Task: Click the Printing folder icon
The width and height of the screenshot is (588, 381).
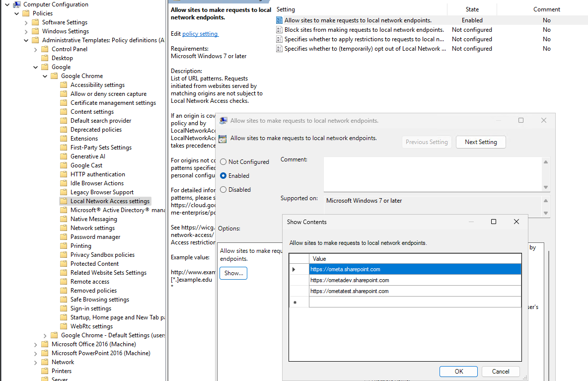Action: (x=64, y=246)
